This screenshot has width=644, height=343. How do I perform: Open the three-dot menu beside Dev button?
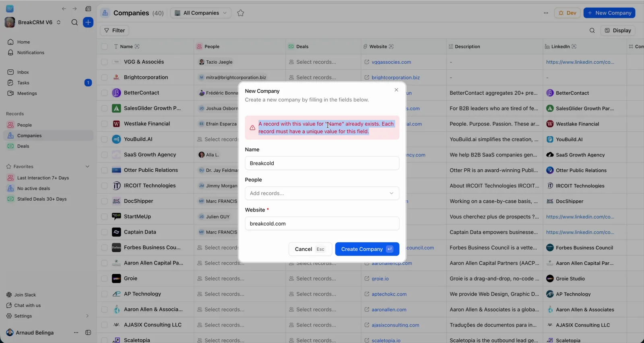point(546,13)
